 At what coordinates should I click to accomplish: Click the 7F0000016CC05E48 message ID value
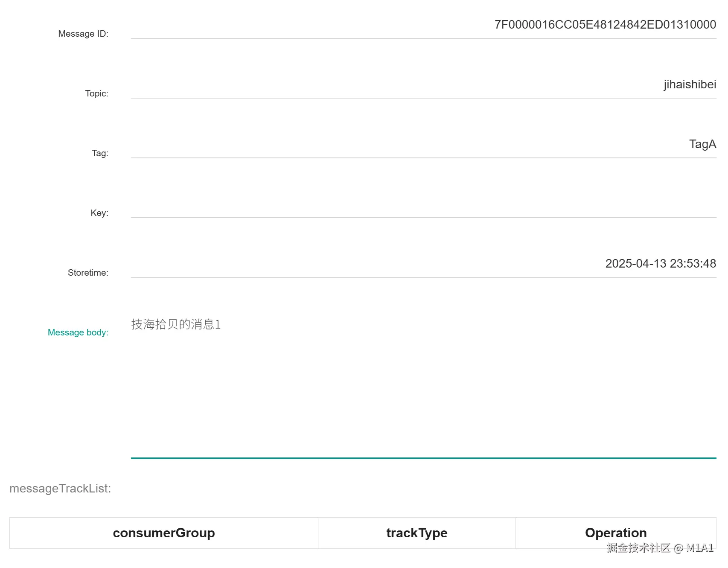point(605,25)
